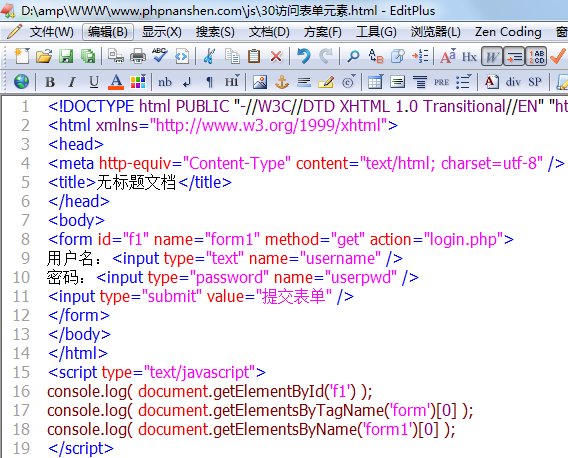Center text with the center icon

coord(420,82)
